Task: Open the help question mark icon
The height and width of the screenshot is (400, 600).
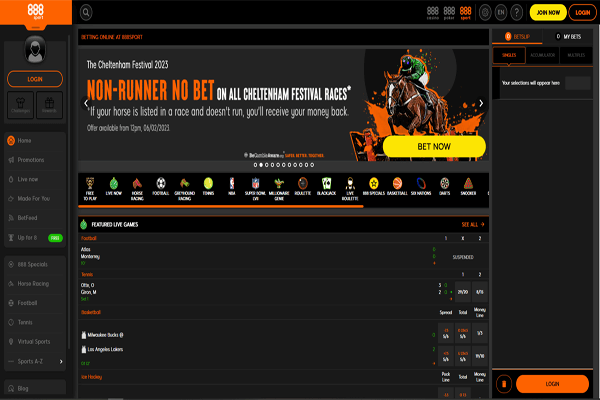Action: [517, 13]
